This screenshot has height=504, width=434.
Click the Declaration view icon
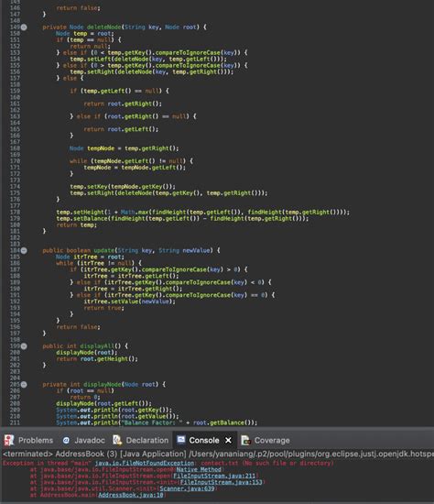pyautogui.click(x=117, y=440)
